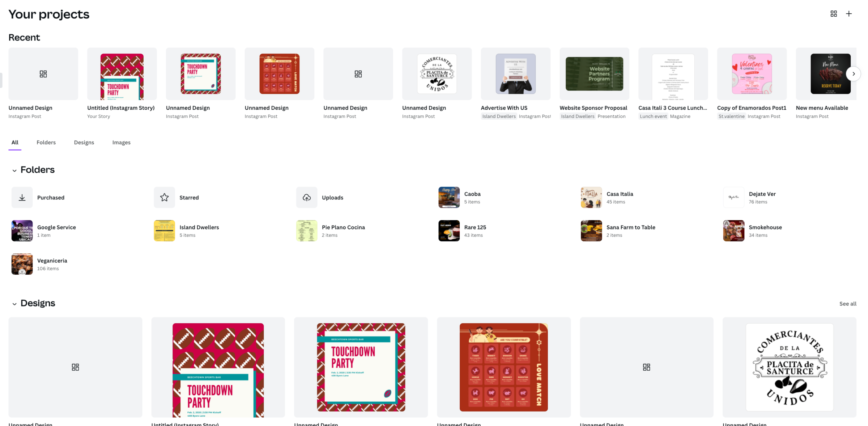Click the Purchased download icon
This screenshot has height=426, width=868.
[22, 197]
